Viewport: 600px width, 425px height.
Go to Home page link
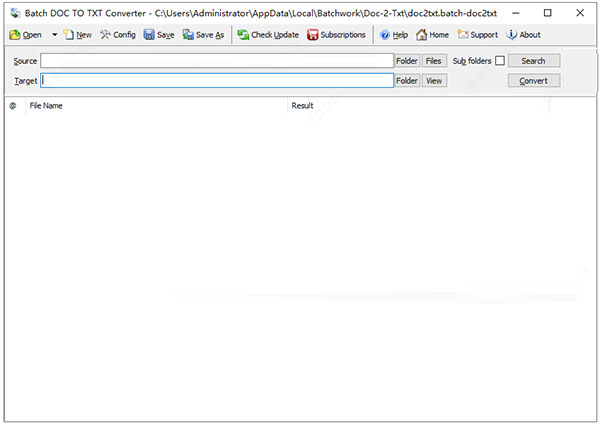[432, 35]
